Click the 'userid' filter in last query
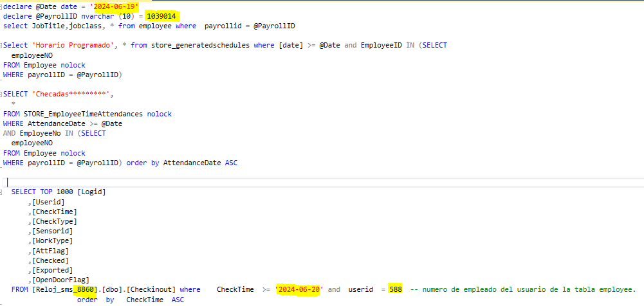 click(x=360, y=289)
